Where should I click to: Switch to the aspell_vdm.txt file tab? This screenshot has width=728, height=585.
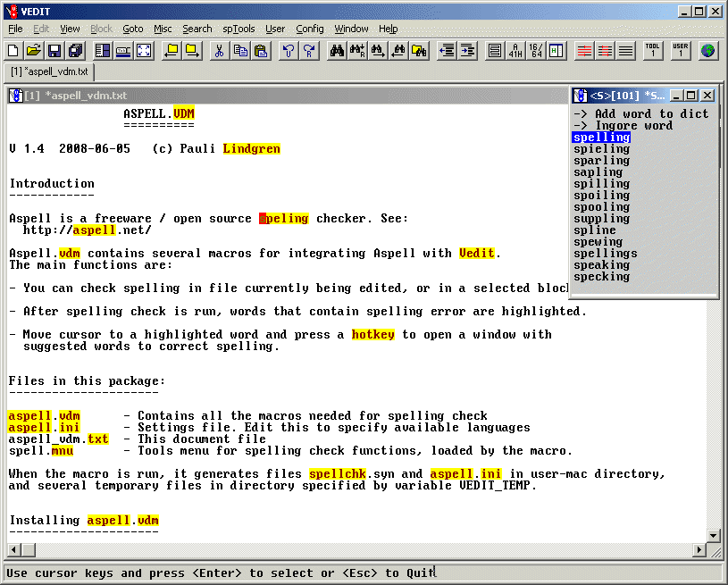pyautogui.click(x=49, y=71)
